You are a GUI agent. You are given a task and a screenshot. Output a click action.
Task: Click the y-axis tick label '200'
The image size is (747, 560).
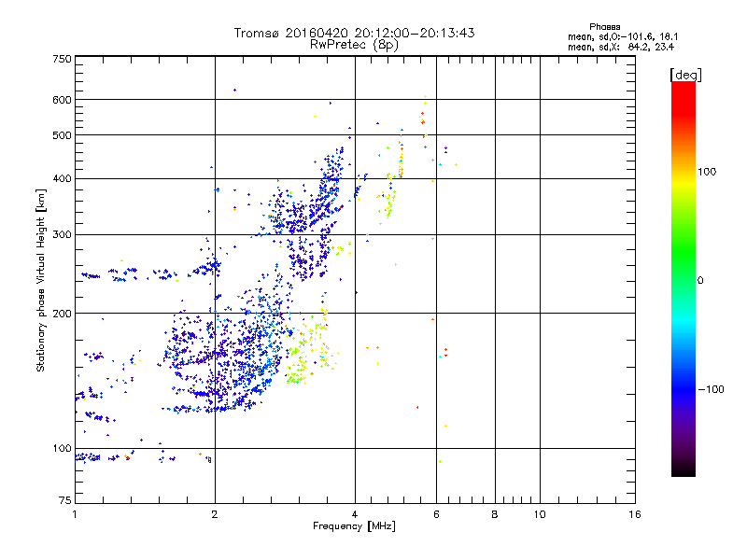tap(62, 314)
